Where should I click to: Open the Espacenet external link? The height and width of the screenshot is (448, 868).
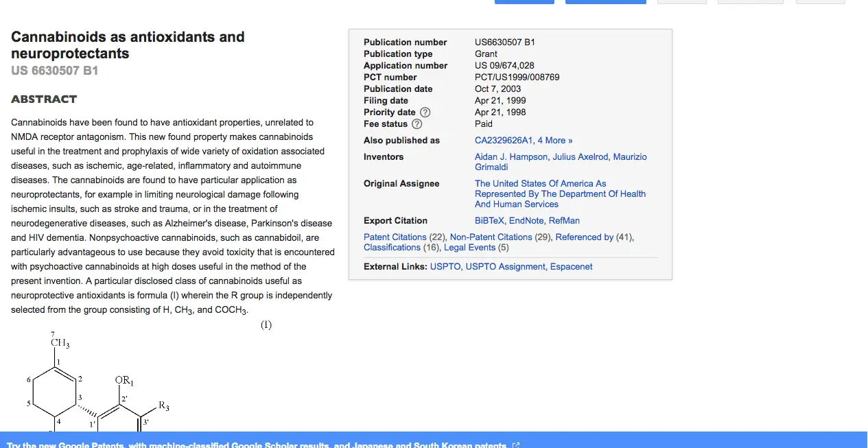(x=571, y=267)
